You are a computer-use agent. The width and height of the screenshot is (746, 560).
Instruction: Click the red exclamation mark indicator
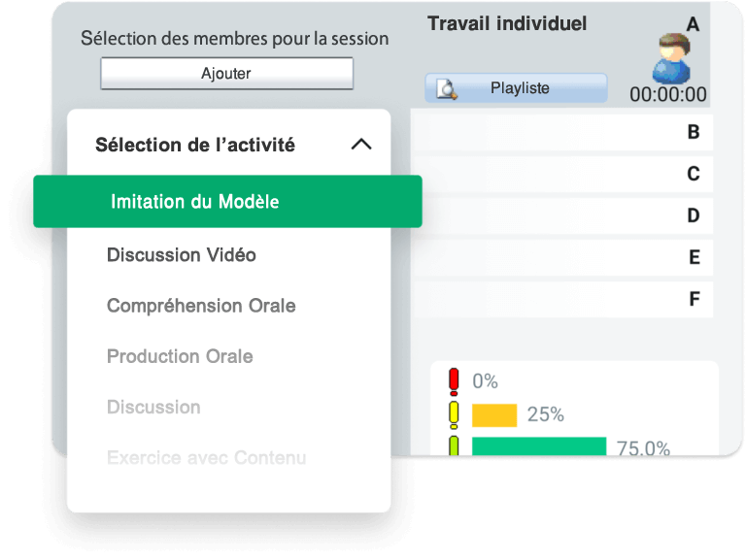454,381
